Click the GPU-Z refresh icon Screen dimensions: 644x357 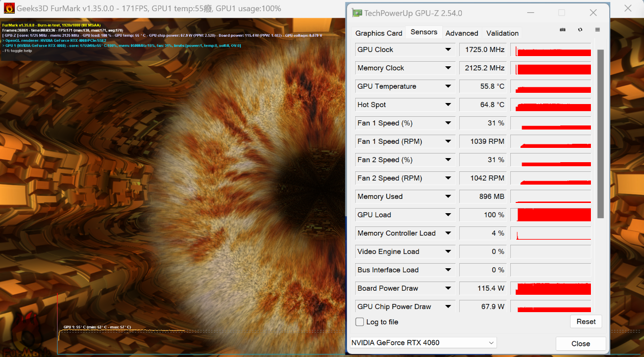pyautogui.click(x=580, y=30)
